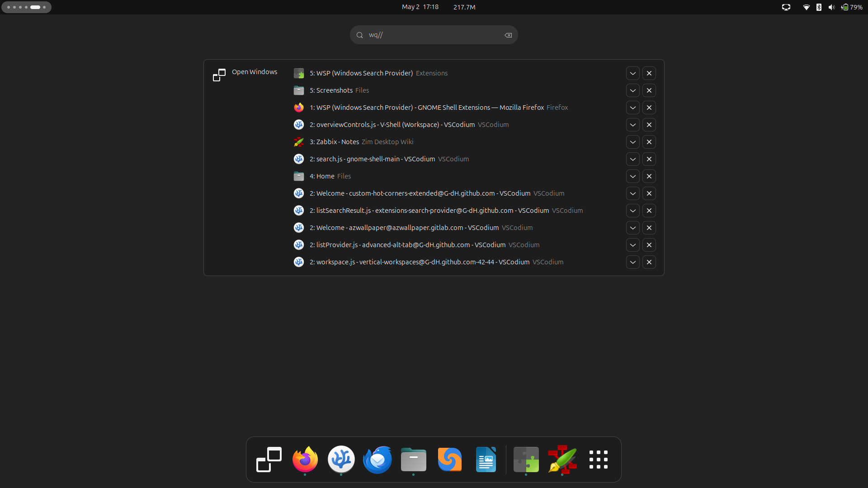The image size is (868, 488).
Task: Switch to 3: Zabbix - Notes window
Action: click(361, 142)
